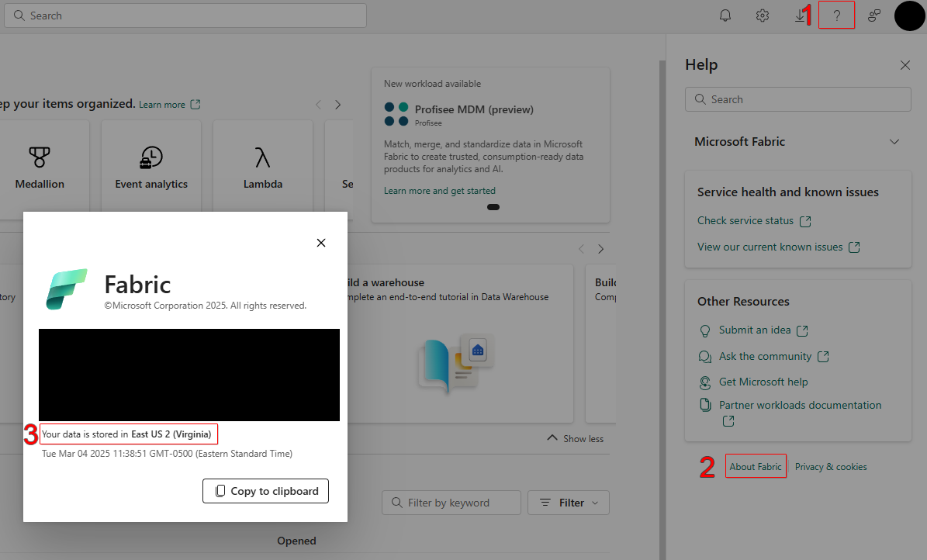Open the black account profile circle
This screenshot has width=927, height=560.
click(x=909, y=16)
